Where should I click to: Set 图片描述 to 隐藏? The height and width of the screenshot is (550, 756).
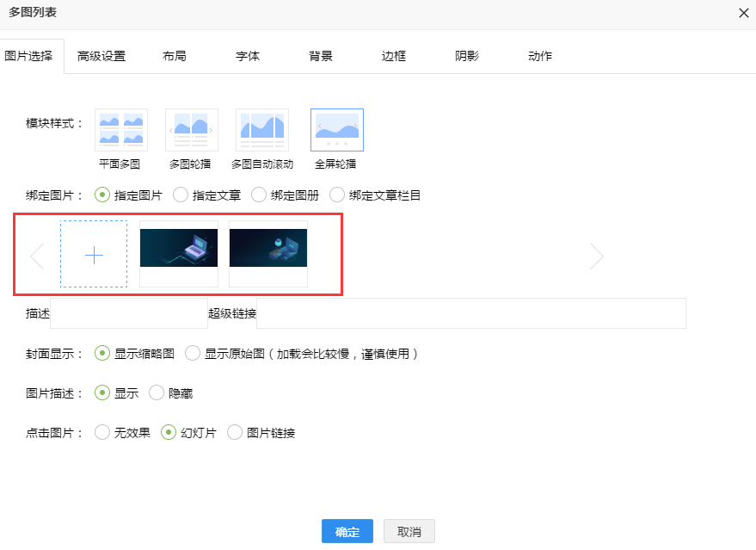[x=157, y=392]
